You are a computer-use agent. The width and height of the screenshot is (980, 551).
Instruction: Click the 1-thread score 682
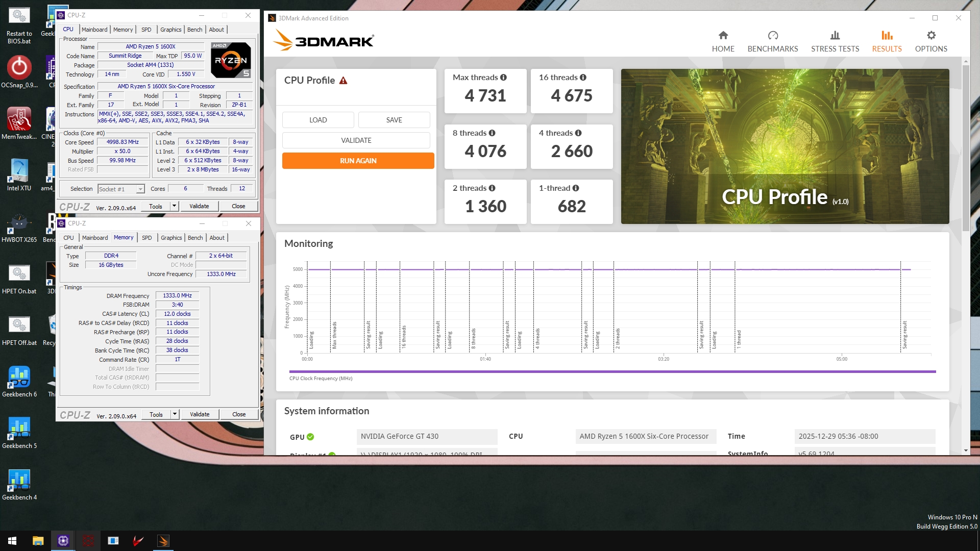[x=572, y=207]
